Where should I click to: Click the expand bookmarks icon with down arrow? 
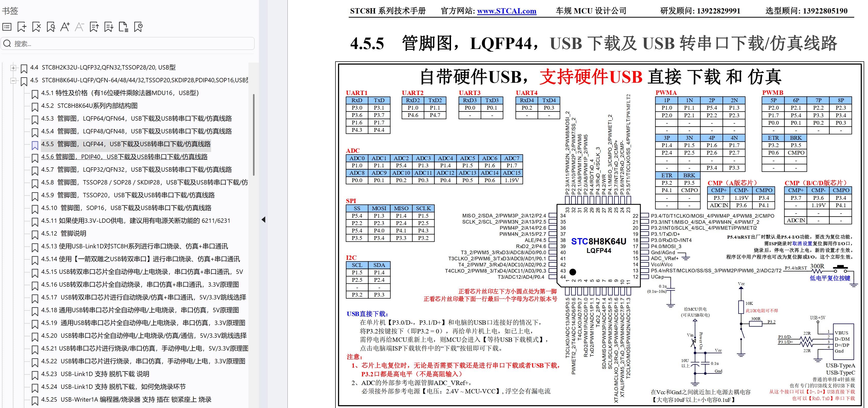tap(109, 27)
